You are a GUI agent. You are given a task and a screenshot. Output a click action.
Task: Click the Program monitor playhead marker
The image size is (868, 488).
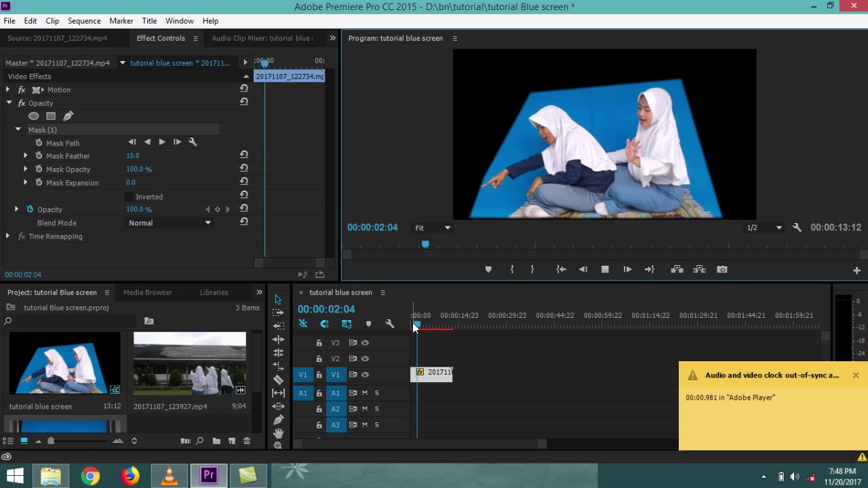click(x=425, y=244)
